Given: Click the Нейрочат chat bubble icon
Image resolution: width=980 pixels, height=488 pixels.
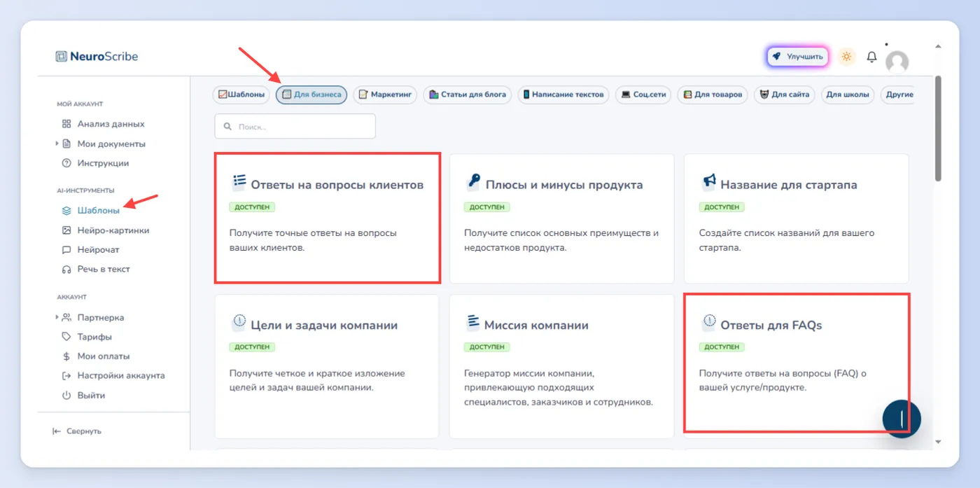Looking at the screenshot, I should click(x=66, y=249).
